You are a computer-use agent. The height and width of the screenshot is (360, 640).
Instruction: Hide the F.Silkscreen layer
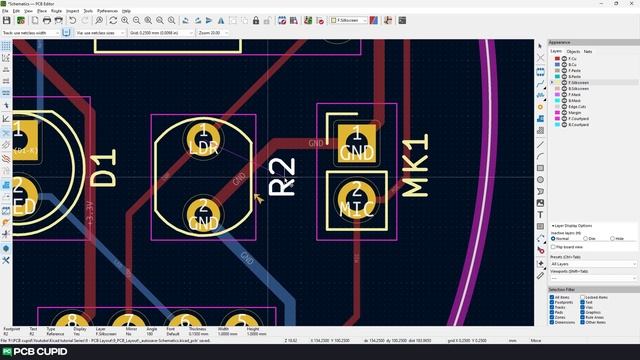(x=564, y=82)
